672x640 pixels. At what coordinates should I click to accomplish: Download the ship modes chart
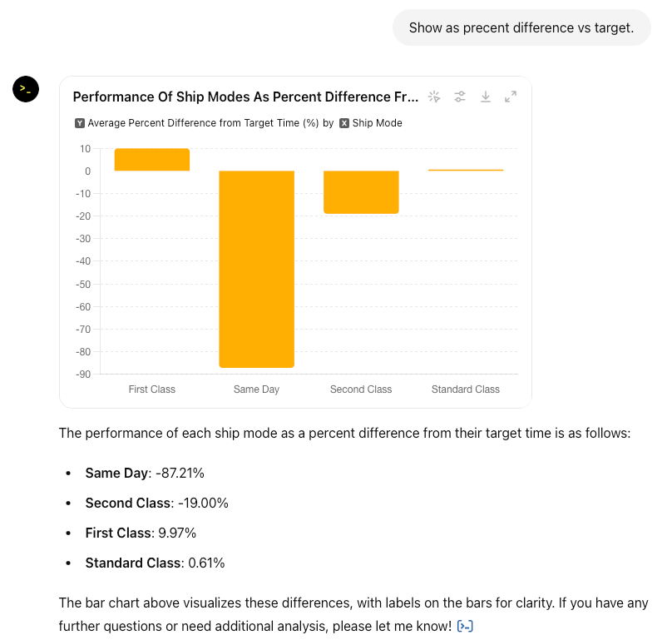click(486, 97)
